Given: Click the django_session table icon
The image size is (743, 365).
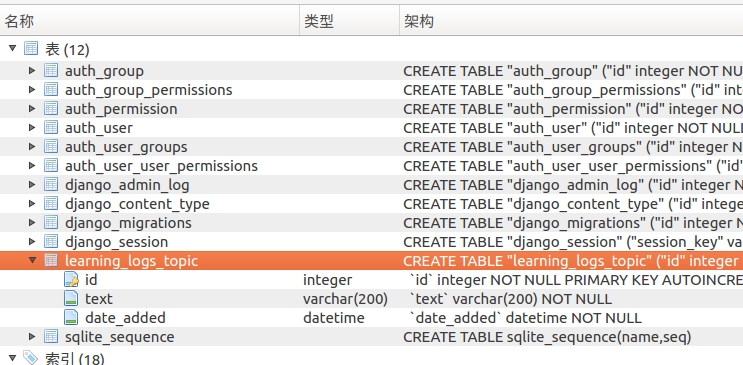Looking at the screenshot, I should pos(51,241).
